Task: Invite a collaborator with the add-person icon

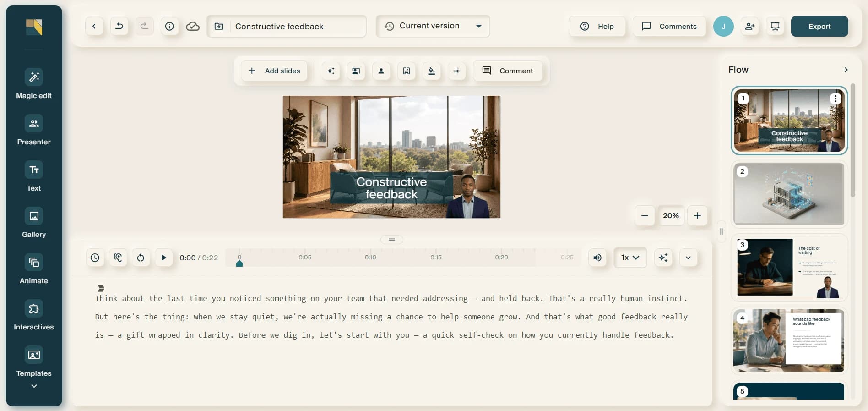Action: (x=750, y=27)
